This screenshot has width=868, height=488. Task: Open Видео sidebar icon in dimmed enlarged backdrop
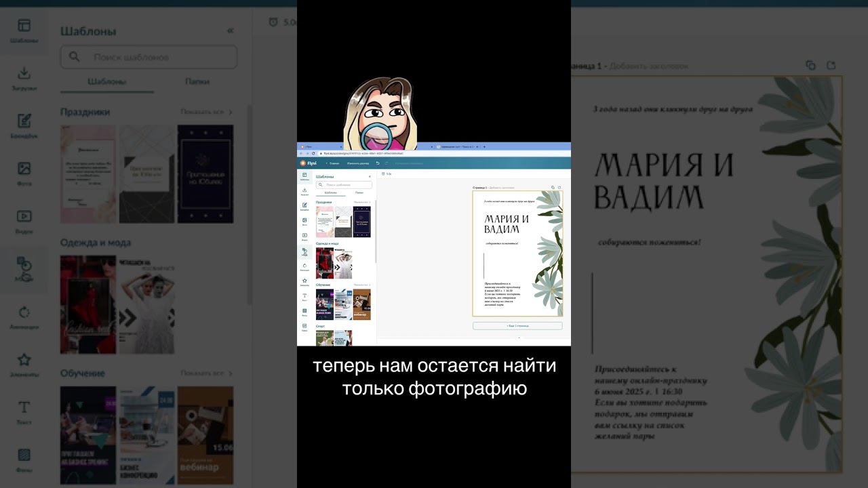pyautogui.click(x=24, y=221)
